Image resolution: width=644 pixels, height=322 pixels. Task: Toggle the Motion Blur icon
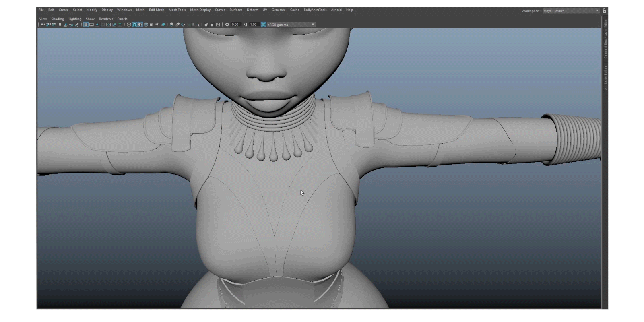[177, 25]
